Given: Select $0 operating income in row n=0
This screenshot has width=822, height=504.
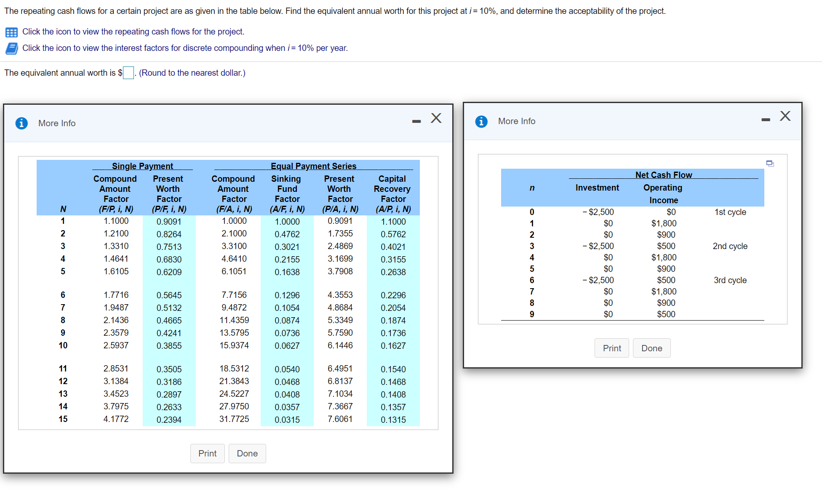Looking at the screenshot, I should click(x=671, y=212).
